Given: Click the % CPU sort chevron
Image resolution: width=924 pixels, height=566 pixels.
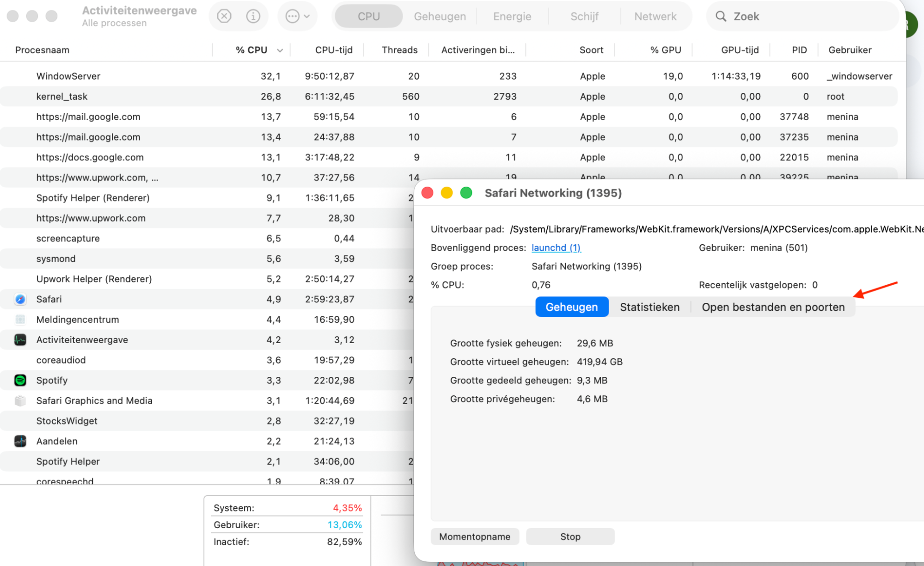Looking at the screenshot, I should (x=280, y=50).
